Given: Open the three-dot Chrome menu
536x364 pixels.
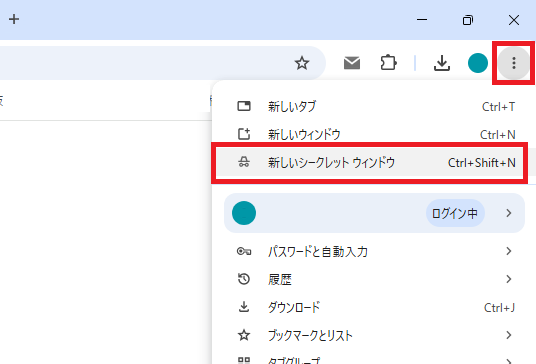Looking at the screenshot, I should point(513,63).
